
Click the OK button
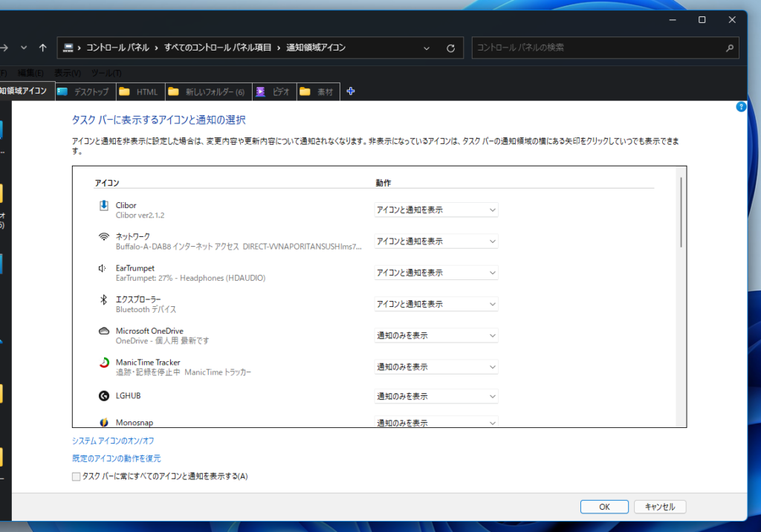(x=604, y=507)
